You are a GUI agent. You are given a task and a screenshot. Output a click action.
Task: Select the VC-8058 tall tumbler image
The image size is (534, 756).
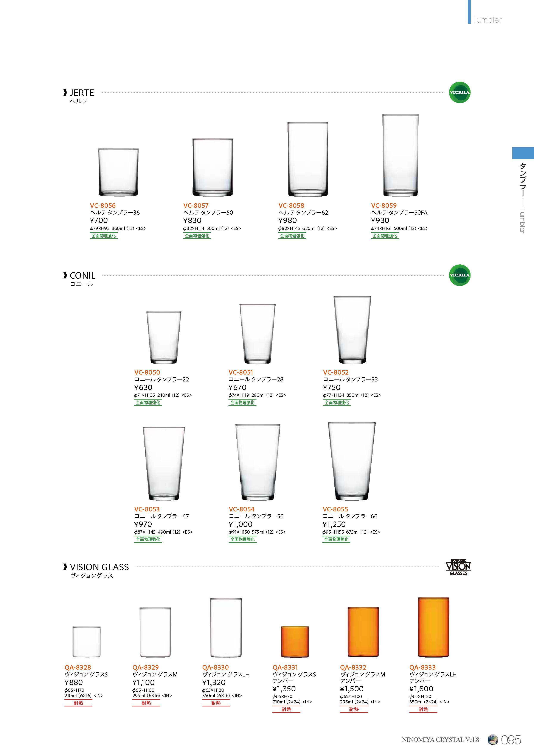click(308, 159)
